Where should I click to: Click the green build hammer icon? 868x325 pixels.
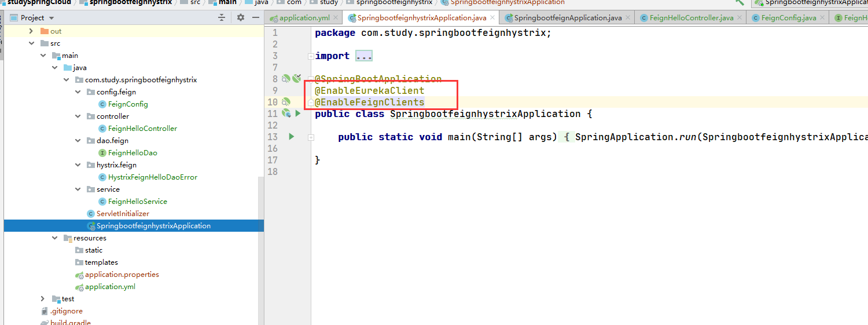[739, 2]
